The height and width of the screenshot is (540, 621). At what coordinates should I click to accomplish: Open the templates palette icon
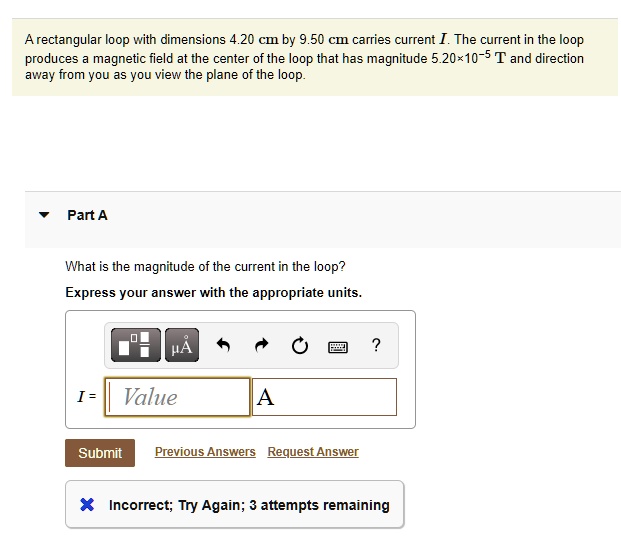coord(139,346)
